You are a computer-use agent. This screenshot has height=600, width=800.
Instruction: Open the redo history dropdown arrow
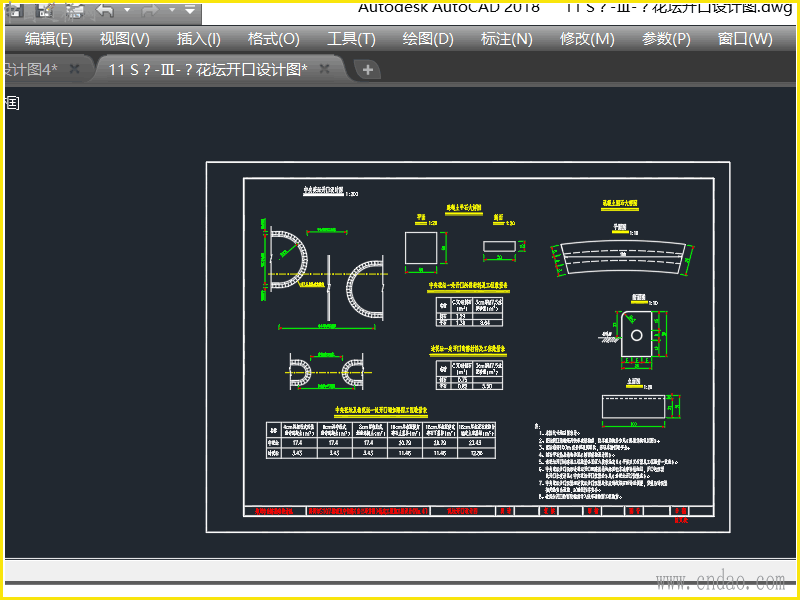click(171, 10)
